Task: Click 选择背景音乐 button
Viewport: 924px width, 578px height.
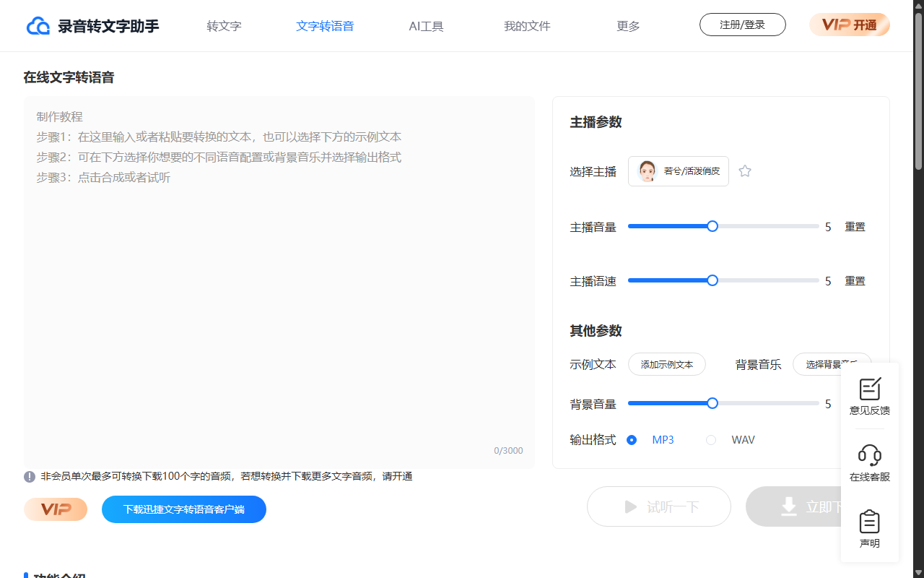Action: [832, 364]
